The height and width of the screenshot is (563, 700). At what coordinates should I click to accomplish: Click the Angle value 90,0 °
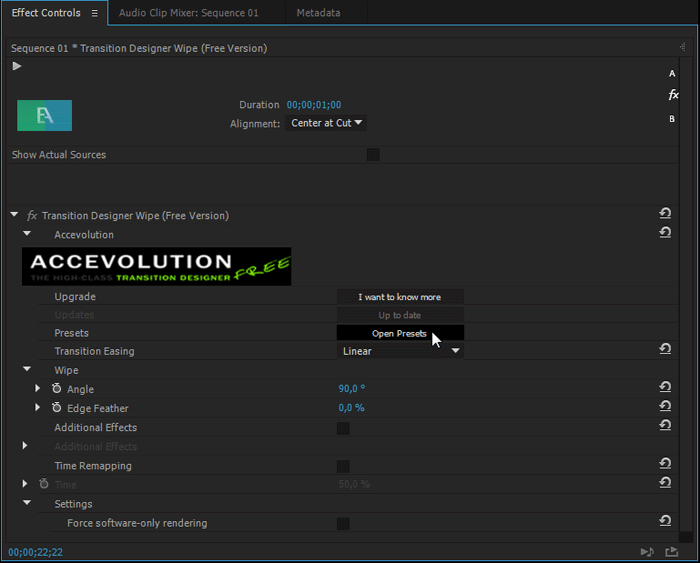(351, 388)
